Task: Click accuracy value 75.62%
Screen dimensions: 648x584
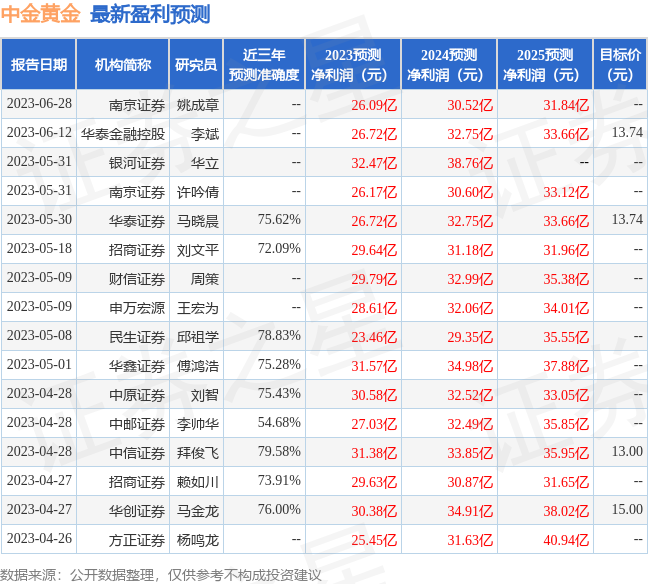Action: (x=279, y=219)
